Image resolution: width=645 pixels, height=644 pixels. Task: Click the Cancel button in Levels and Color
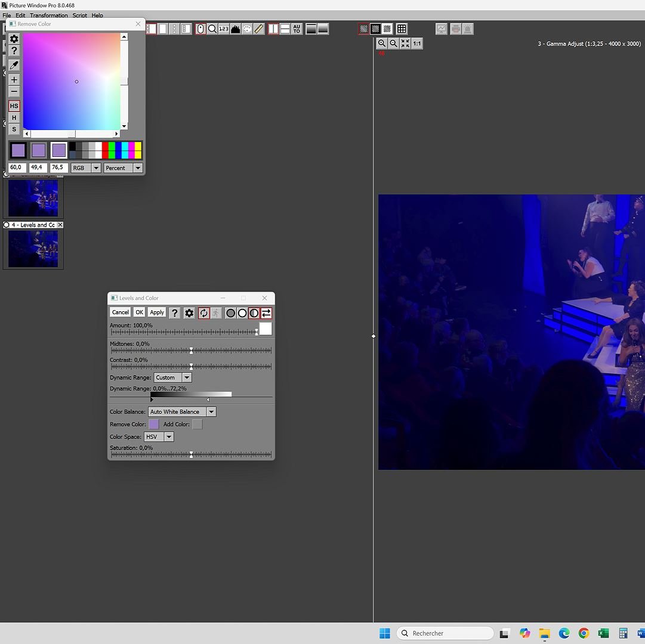point(120,312)
